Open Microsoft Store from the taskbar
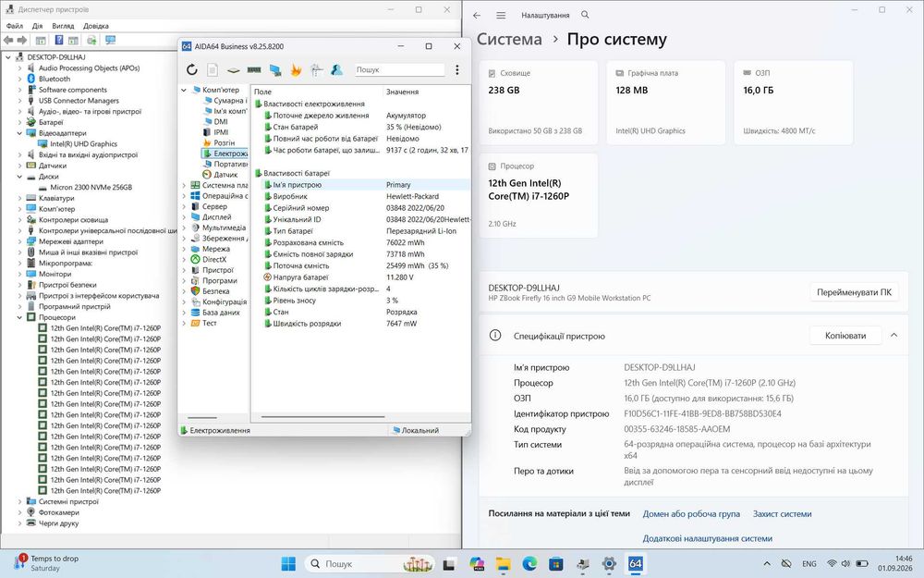The image size is (924, 578). 555,564
